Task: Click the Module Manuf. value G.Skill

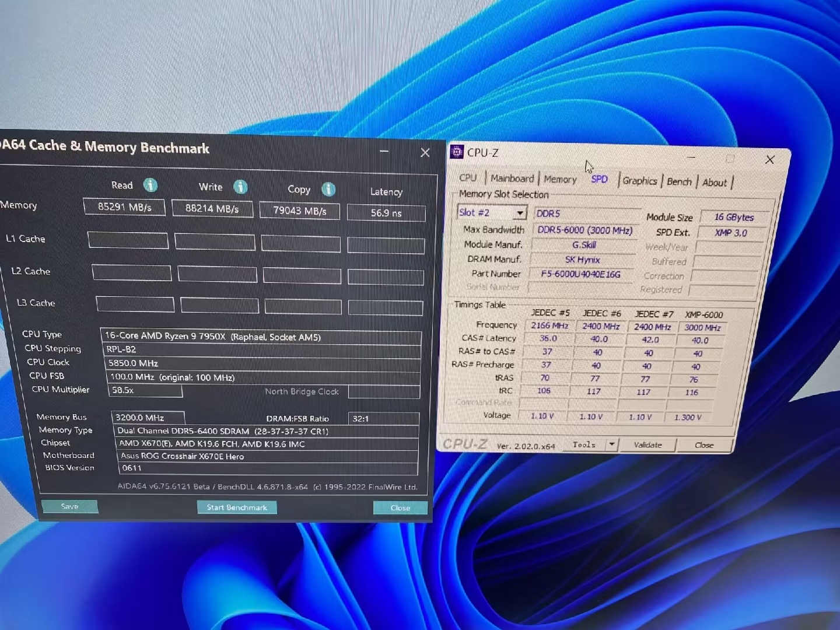Action: (x=584, y=245)
